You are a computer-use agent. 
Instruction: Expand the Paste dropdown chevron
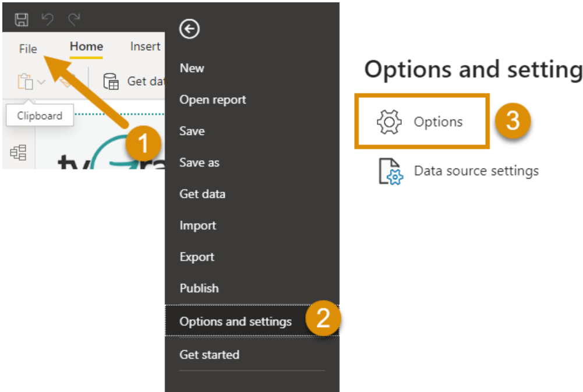41,82
